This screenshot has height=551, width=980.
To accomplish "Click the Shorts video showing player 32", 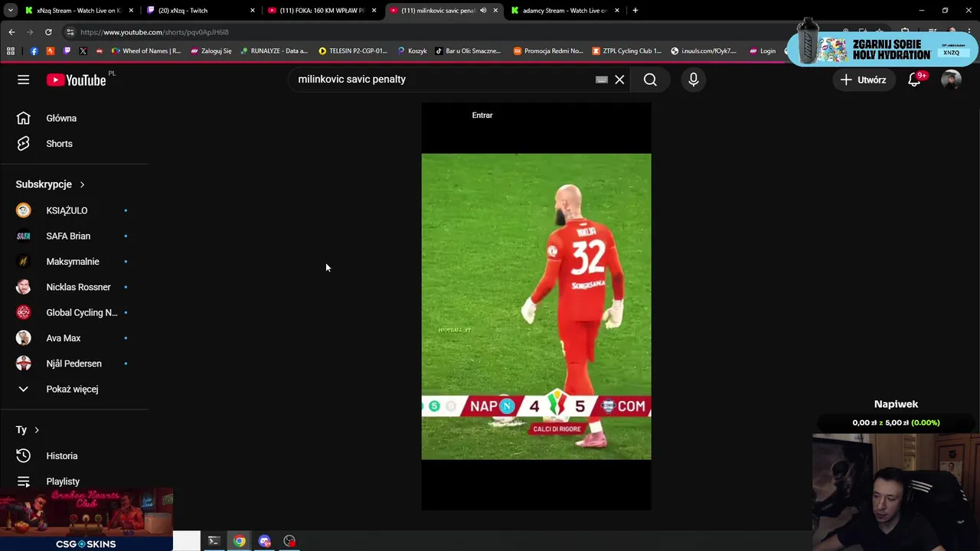I will coord(536,306).
